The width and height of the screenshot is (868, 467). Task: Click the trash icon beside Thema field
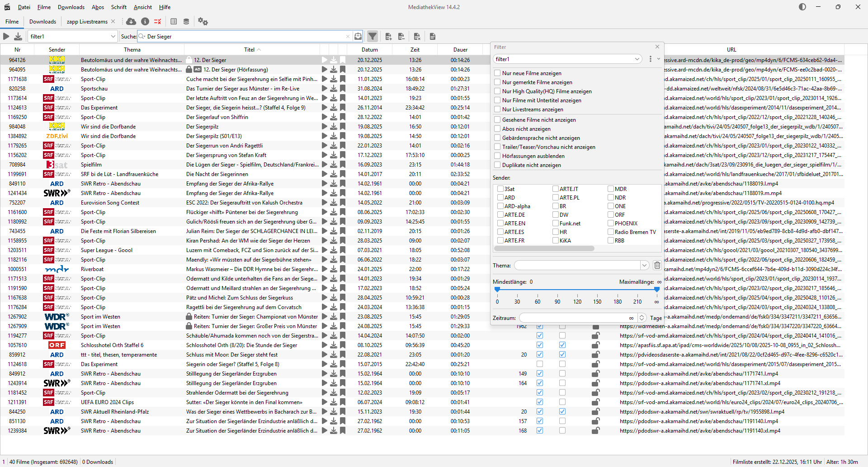[x=657, y=265]
